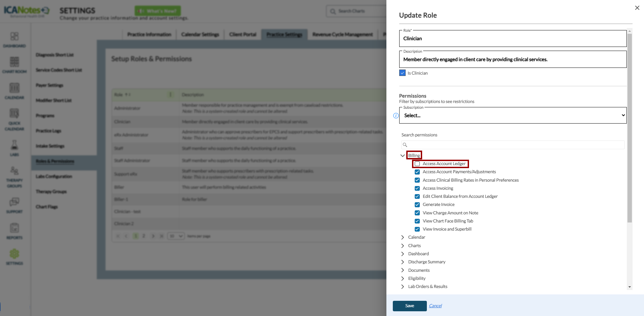
Task: Enable Access Account Ledger permission
Action: (417, 164)
